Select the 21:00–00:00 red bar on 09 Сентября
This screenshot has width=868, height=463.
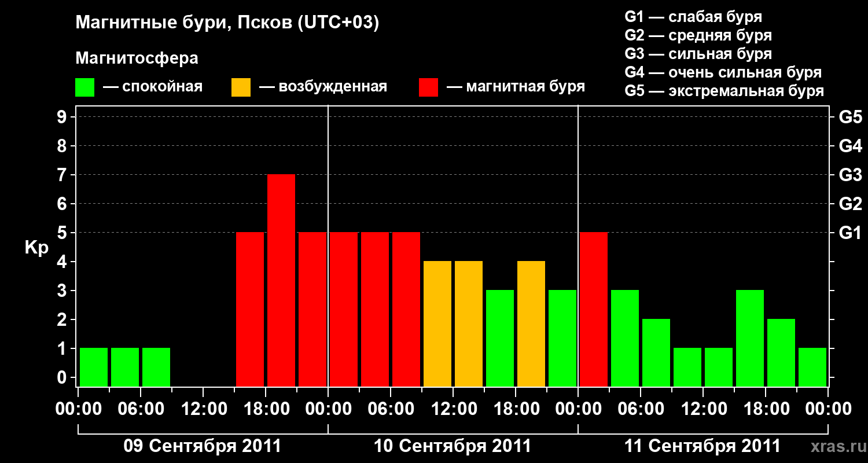312,309
